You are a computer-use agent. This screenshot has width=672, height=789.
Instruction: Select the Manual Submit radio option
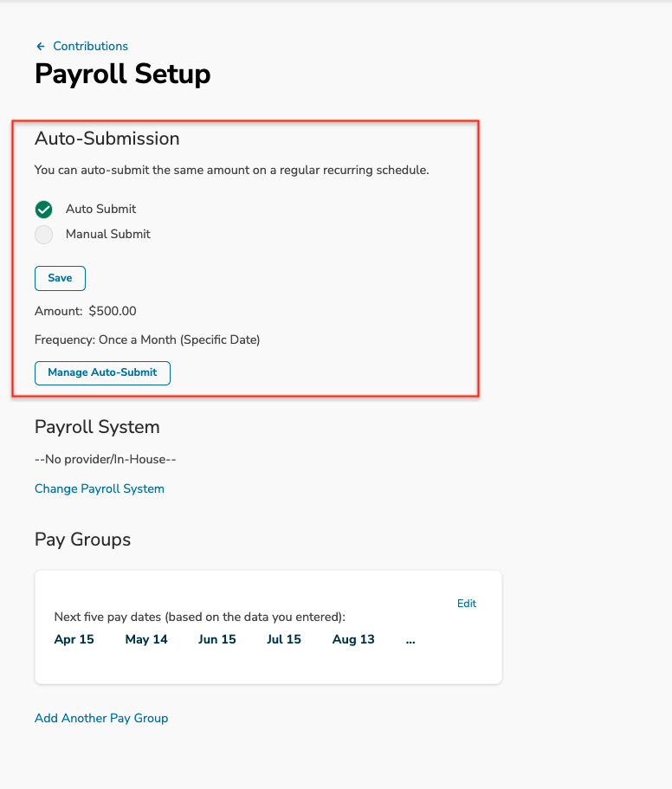tap(44, 235)
